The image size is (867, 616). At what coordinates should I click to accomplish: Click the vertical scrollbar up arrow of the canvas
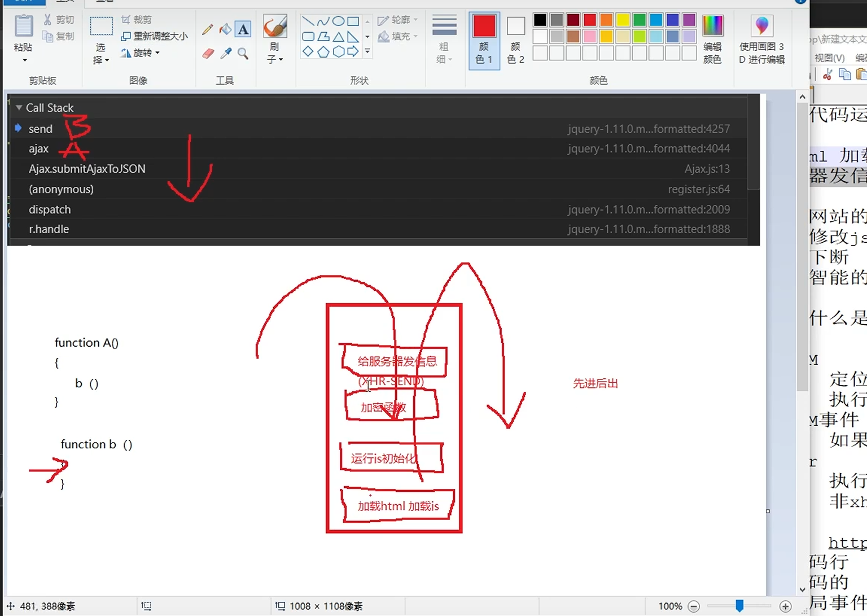click(x=802, y=97)
